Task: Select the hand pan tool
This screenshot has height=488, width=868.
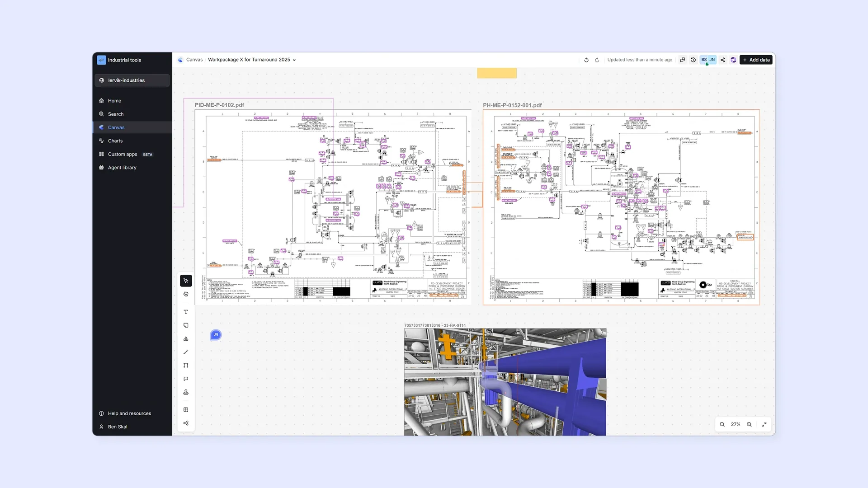Action: pyautogui.click(x=186, y=294)
